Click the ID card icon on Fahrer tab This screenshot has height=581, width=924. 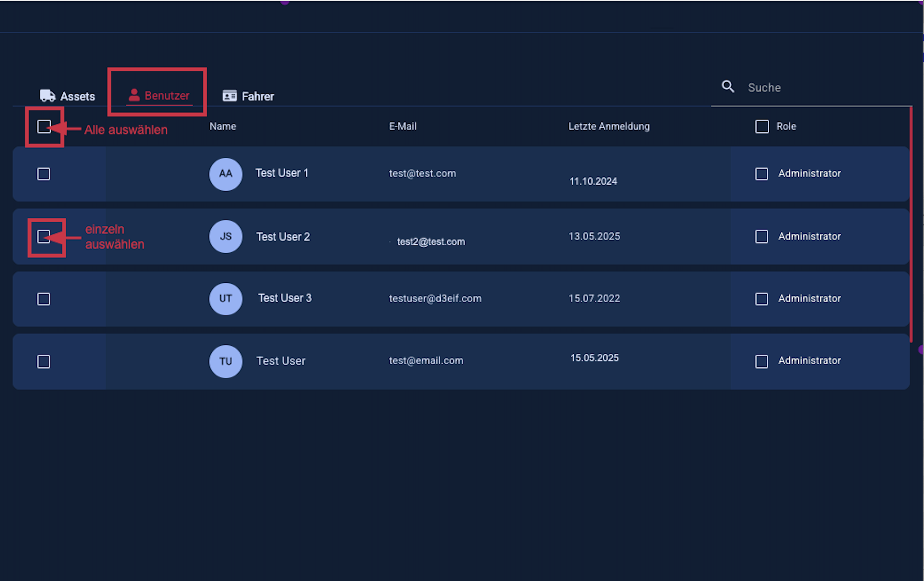[x=229, y=96]
